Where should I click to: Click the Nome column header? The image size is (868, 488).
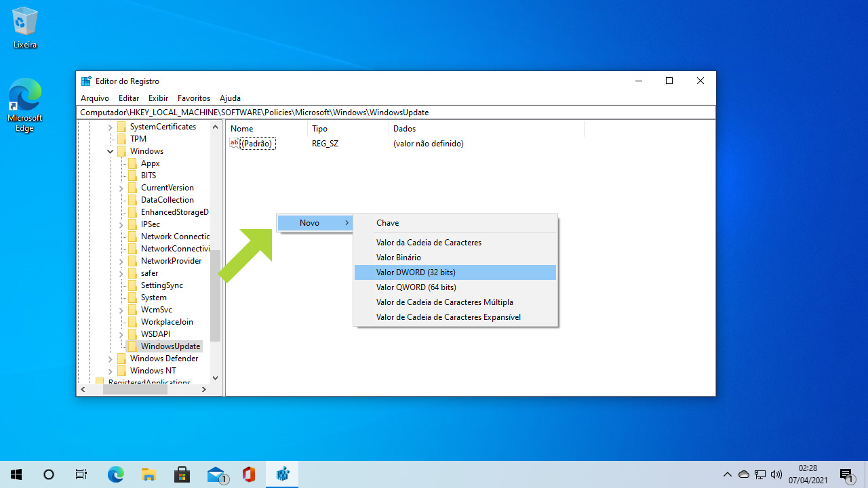coord(267,129)
